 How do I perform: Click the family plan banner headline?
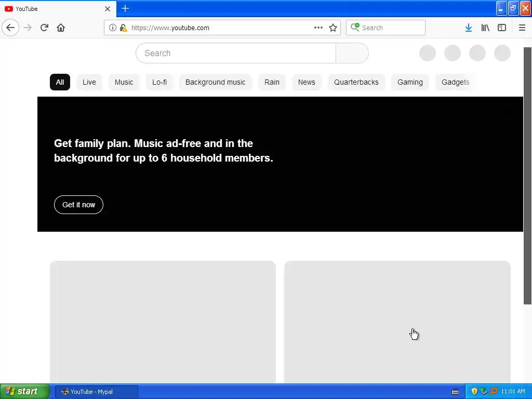(164, 151)
